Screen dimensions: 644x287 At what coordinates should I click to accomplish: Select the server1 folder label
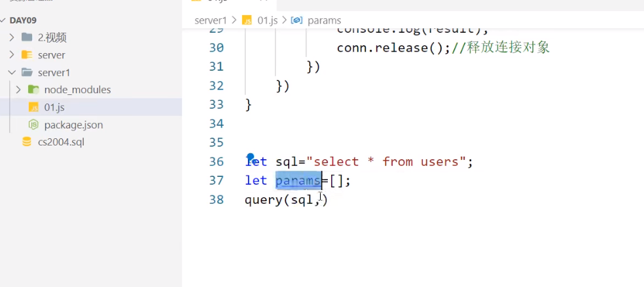pyautogui.click(x=54, y=72)
